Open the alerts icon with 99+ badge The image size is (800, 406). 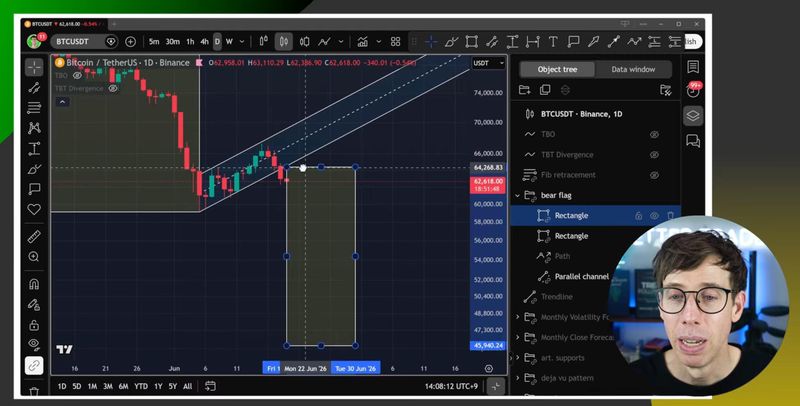click(693, 90)
